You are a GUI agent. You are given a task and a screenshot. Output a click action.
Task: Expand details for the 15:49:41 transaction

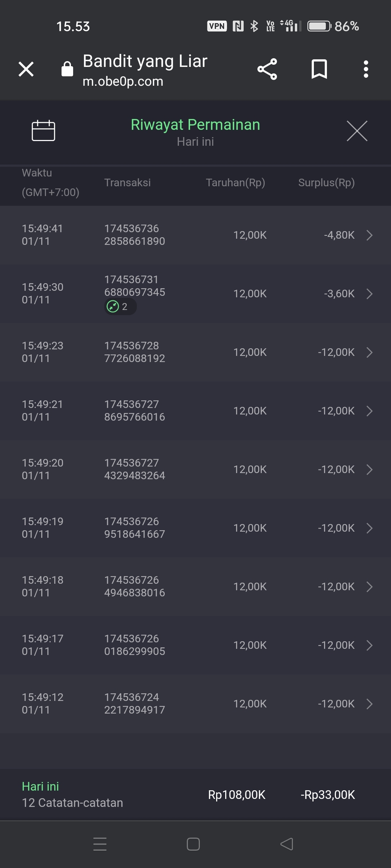pyautogui.click(x=369, y=235)
